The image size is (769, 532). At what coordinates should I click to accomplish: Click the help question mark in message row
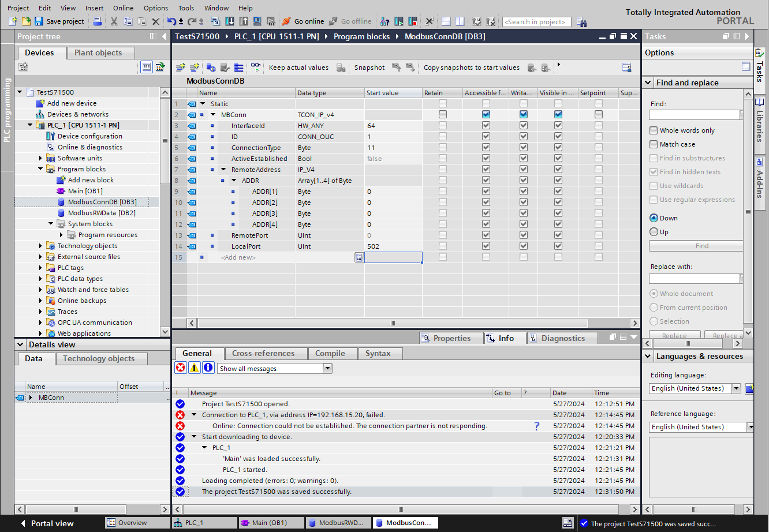click(x=536, y=426)
